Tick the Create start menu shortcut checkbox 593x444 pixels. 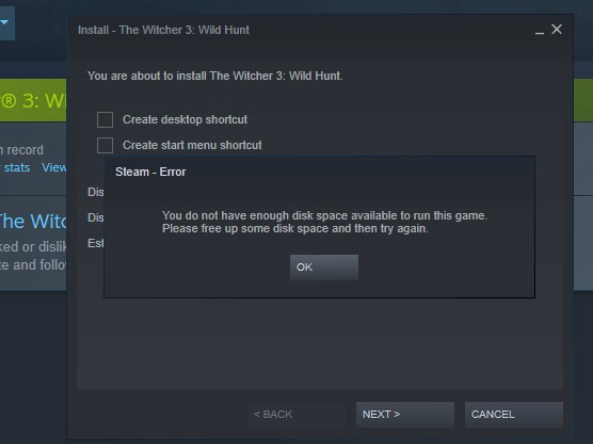pyautogui.click(x=105, y=145)
